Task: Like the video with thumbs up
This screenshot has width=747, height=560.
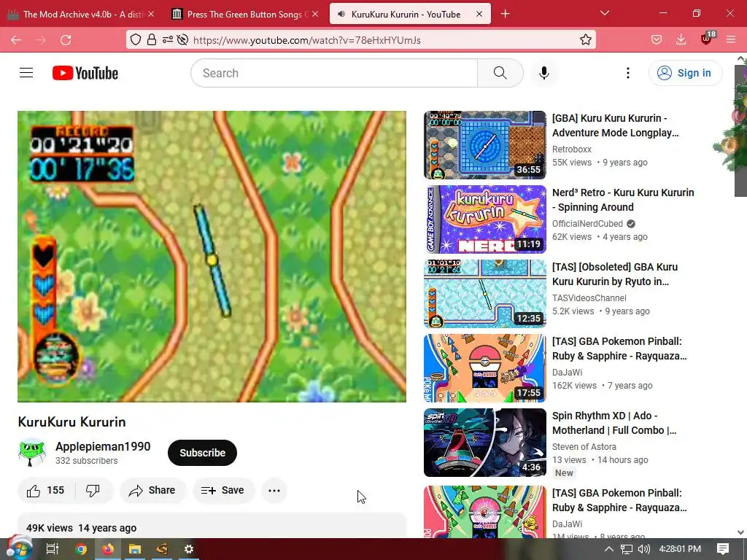Action: point(46,491)
